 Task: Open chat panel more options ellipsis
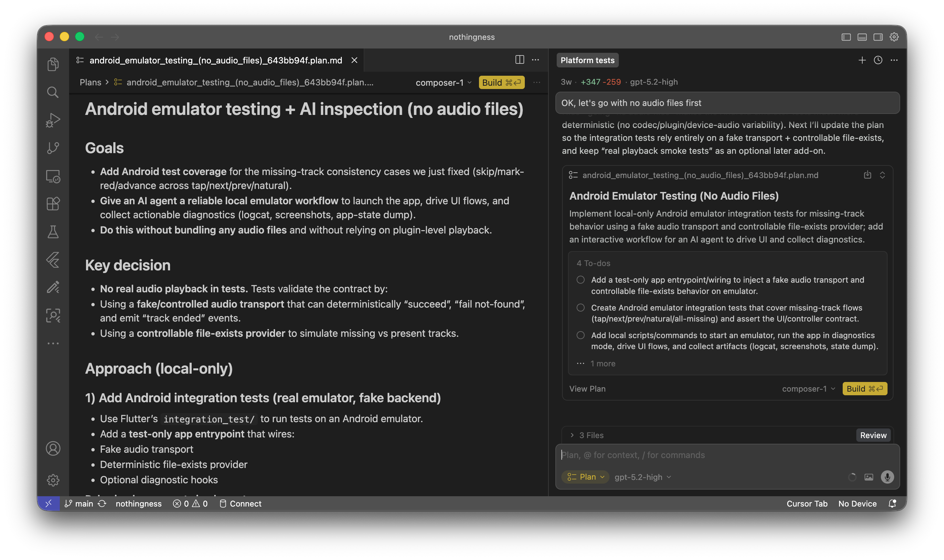(x=894, y=60)
